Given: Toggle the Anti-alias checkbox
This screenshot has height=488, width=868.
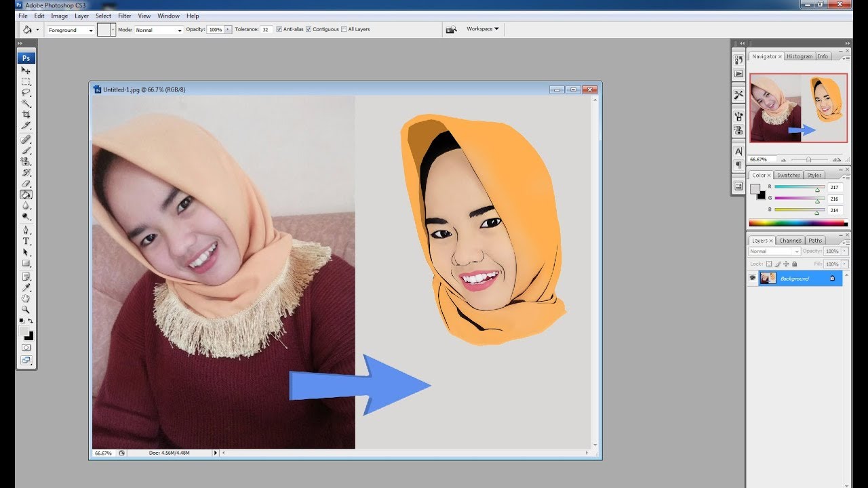Looking at the screenshot, I should click(x=279, y=29).
